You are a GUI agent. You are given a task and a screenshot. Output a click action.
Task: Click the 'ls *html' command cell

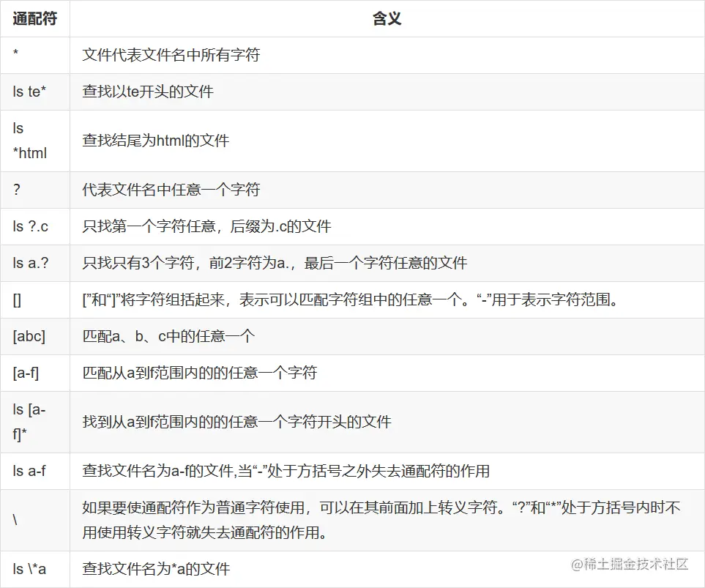[x=35, y=141]
